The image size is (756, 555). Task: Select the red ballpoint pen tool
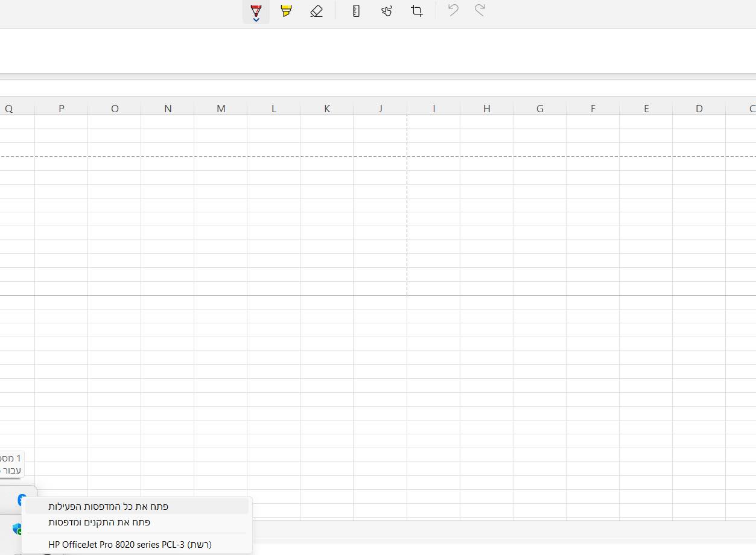(x=256, y=10)
